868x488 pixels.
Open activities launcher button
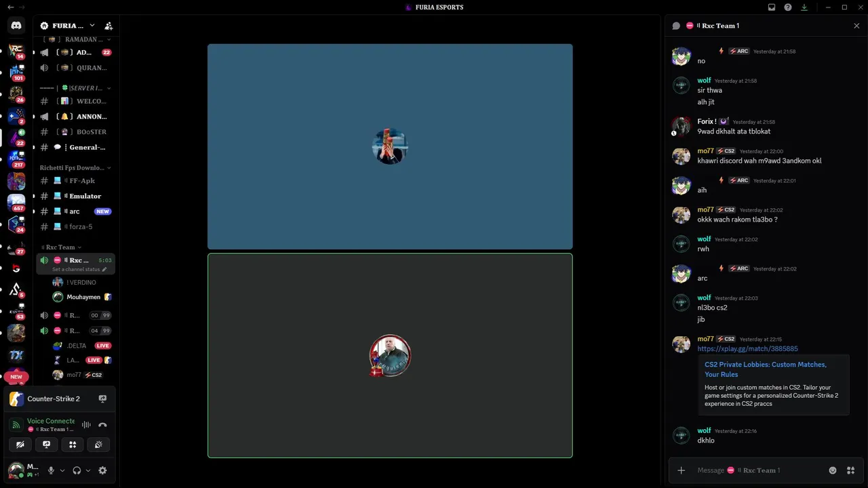tap(73, 445)
